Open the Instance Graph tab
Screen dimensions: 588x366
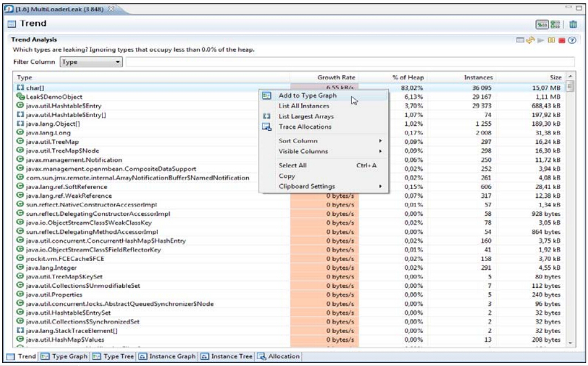168,356
